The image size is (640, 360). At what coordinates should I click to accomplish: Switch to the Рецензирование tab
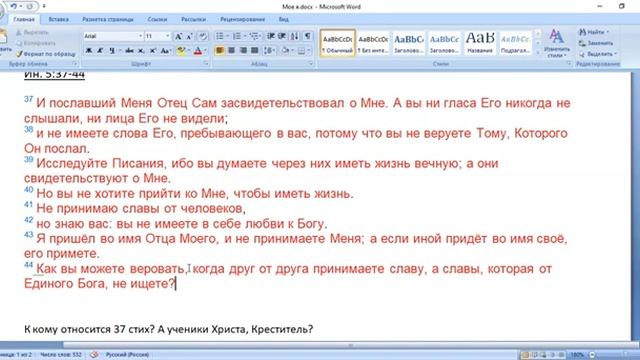242,19
